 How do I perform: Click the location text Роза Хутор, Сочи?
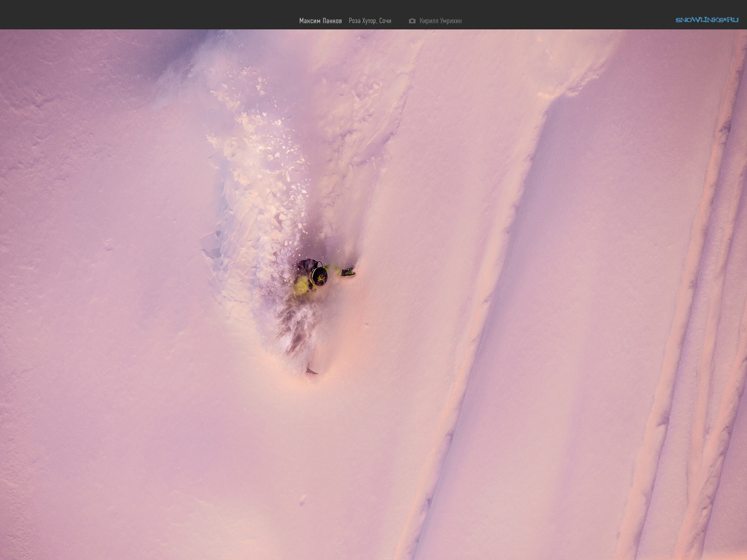point(370,21)
